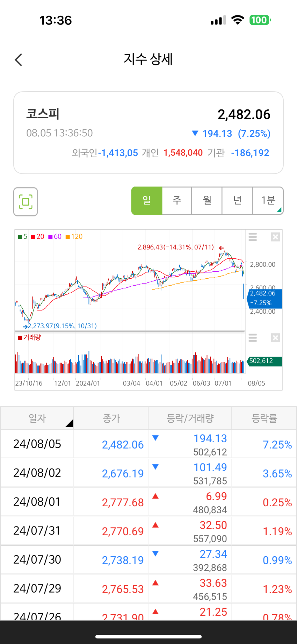The image size is (297, 644).
Task: Click the 외국인 net trading value
Action: coord(118,153)
